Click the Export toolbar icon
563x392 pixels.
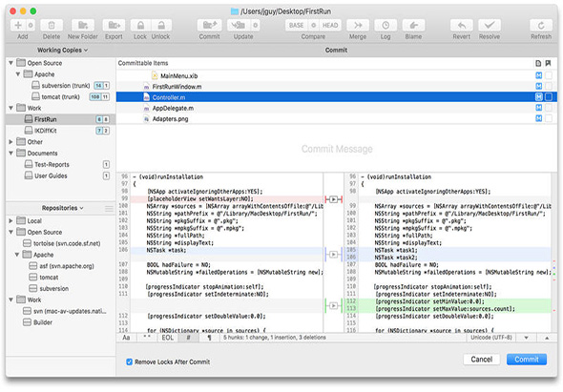coord(114,26)
